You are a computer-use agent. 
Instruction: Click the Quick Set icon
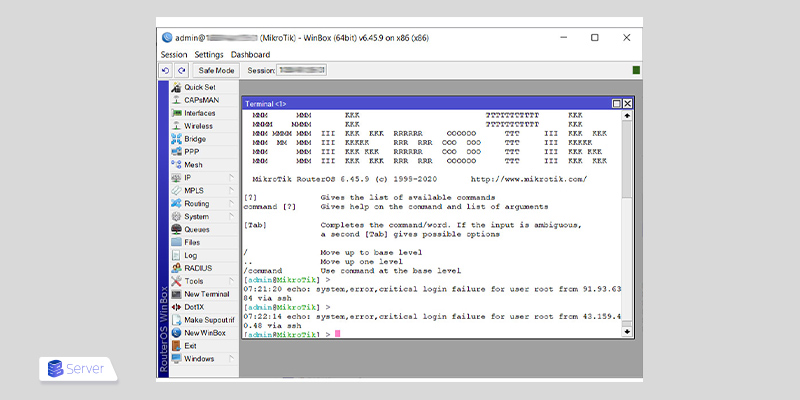tap(176, 87)
